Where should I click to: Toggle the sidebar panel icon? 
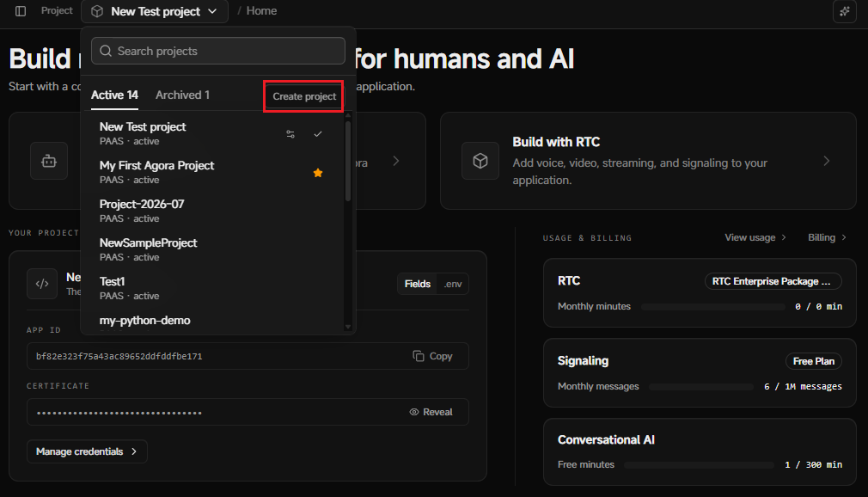pos(21,11)
